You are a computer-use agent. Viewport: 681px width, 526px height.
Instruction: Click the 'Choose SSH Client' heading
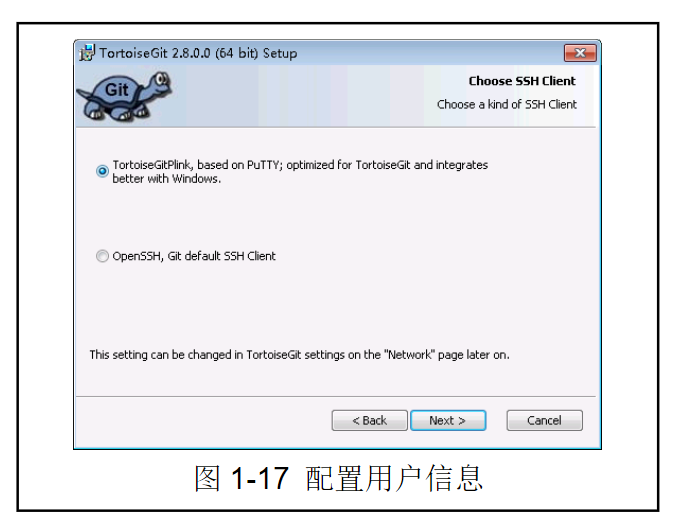click(x=522, y=81)
